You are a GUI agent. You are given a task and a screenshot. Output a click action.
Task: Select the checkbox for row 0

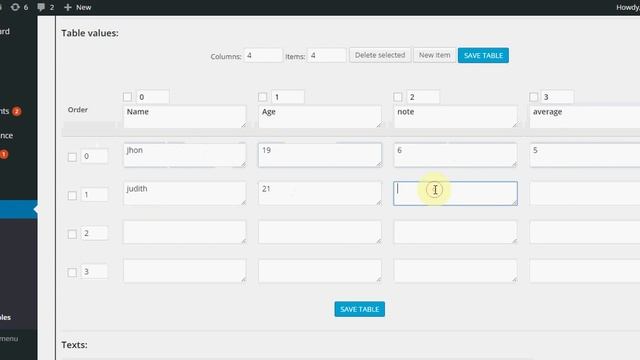(72, 157)
